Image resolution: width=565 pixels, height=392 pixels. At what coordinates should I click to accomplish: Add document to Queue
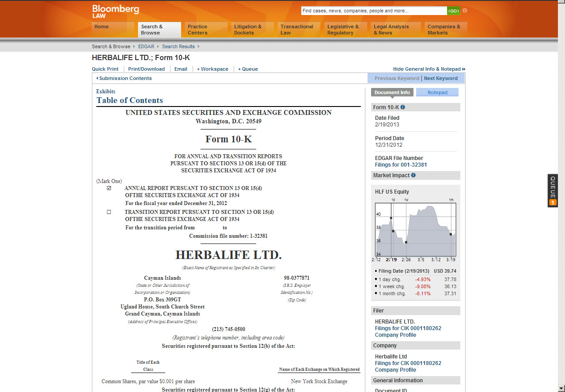pos(248,69)
